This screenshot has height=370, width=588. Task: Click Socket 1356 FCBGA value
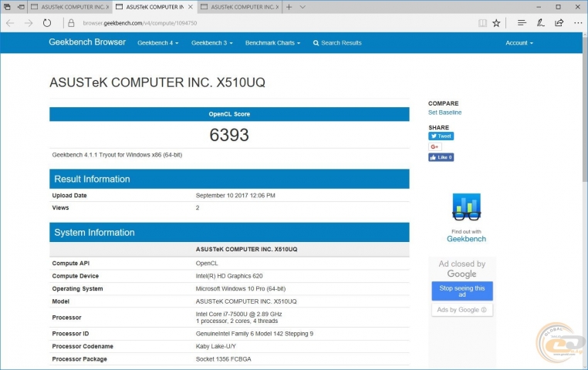click(x=224, y=359)
